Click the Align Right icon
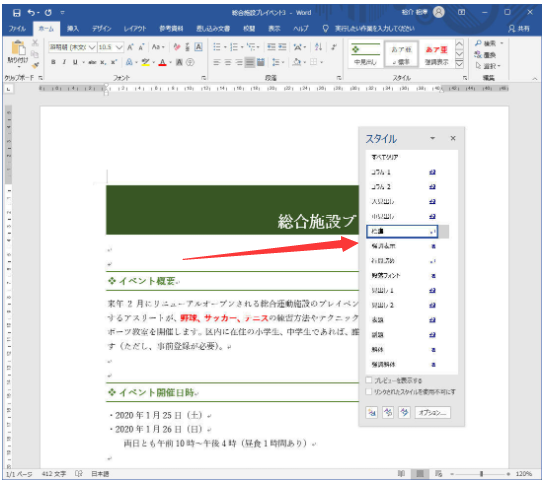The image size is (546, 481). tap(239, 62)
